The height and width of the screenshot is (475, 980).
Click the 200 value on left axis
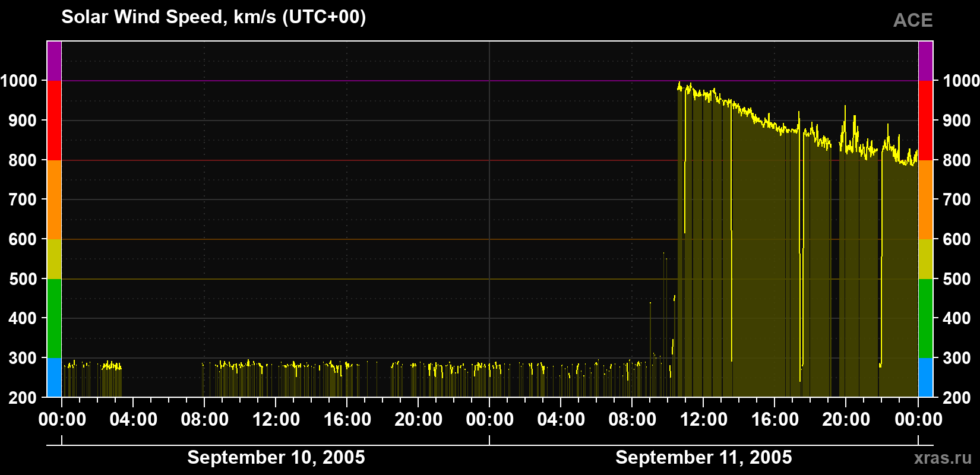23,398
